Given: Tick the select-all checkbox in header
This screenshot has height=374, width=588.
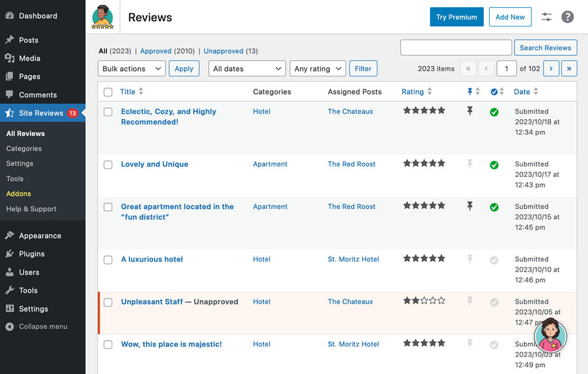Looking at the screenshot, I should tap(108, 92).
